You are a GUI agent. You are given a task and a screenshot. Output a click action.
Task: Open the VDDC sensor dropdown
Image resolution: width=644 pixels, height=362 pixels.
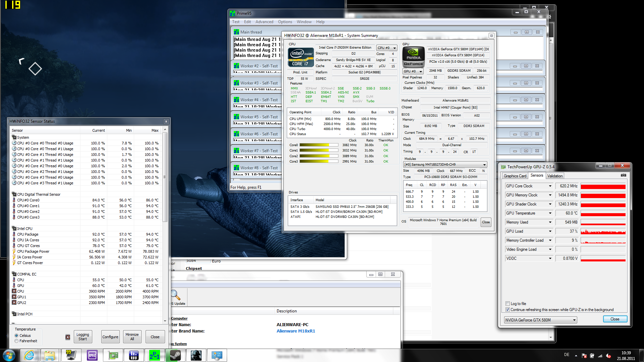(x=550, y=258)
